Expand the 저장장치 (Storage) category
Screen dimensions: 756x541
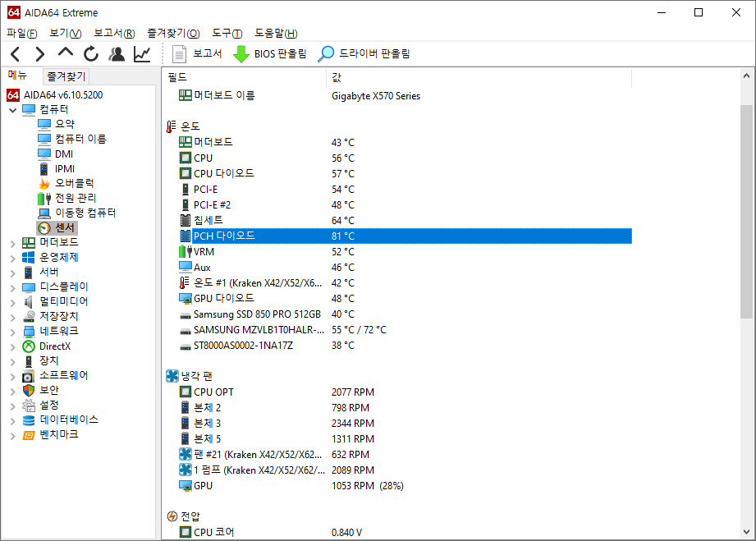[11, 316]
